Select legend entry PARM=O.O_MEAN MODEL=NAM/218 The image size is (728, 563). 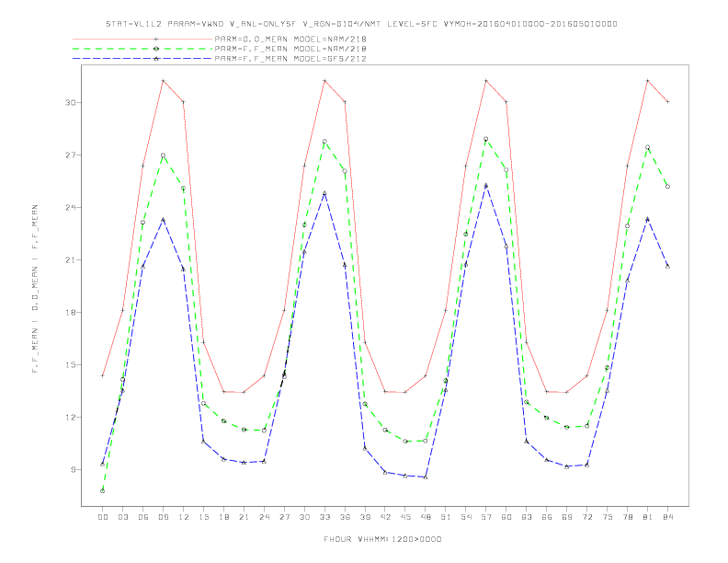pyautogui.click(x=290, y=39)
